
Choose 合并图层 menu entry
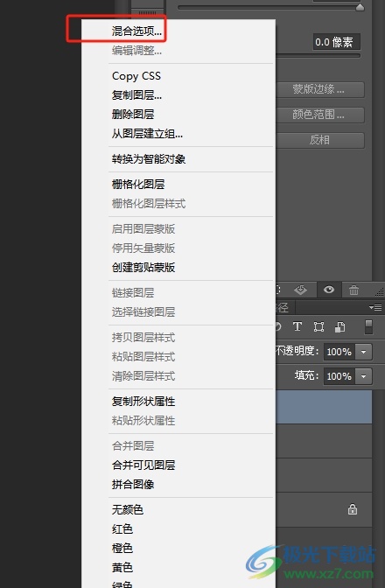[133, 446]
